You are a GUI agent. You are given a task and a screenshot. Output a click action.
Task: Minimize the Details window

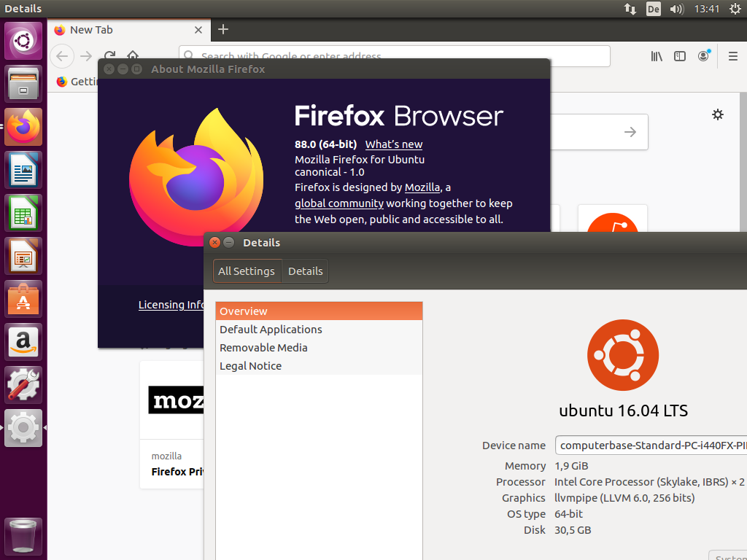pos(228,242)
